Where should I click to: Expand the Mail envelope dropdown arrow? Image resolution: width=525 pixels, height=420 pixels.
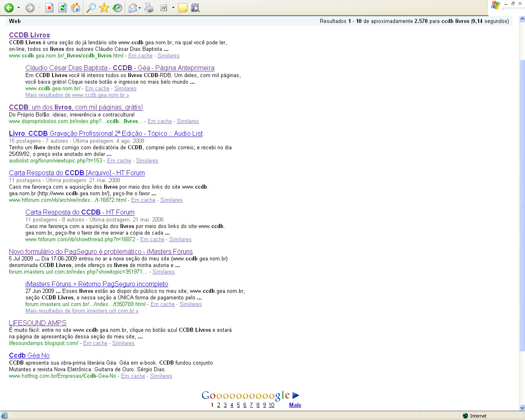[140, 8]
